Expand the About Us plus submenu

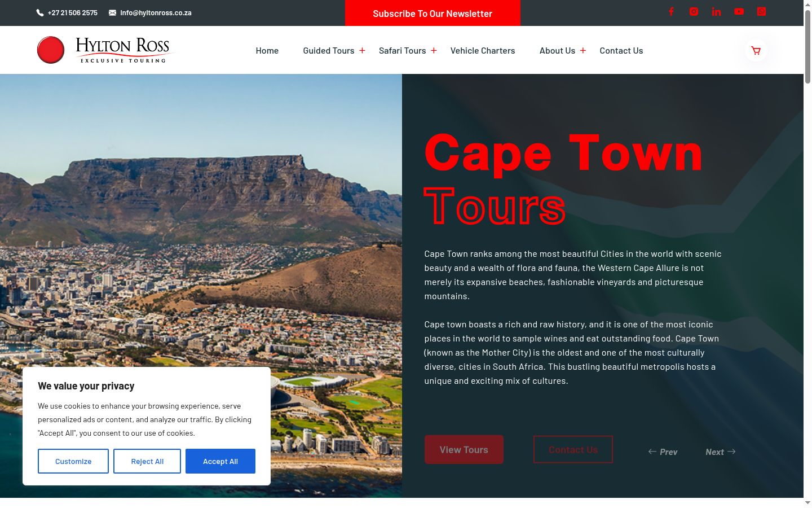click(583, 50)
